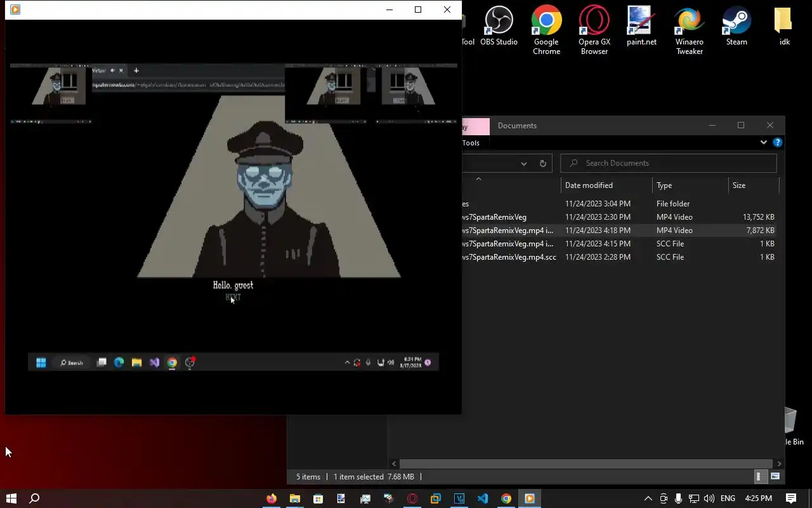Open the Vegas taskbar icon
The image size is (812, 508).
[459, 498]
